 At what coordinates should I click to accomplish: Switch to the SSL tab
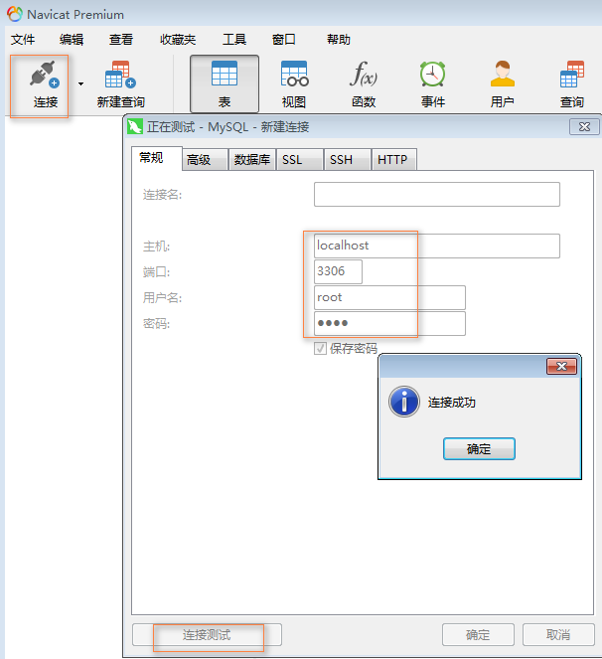[x=300, y=160]
